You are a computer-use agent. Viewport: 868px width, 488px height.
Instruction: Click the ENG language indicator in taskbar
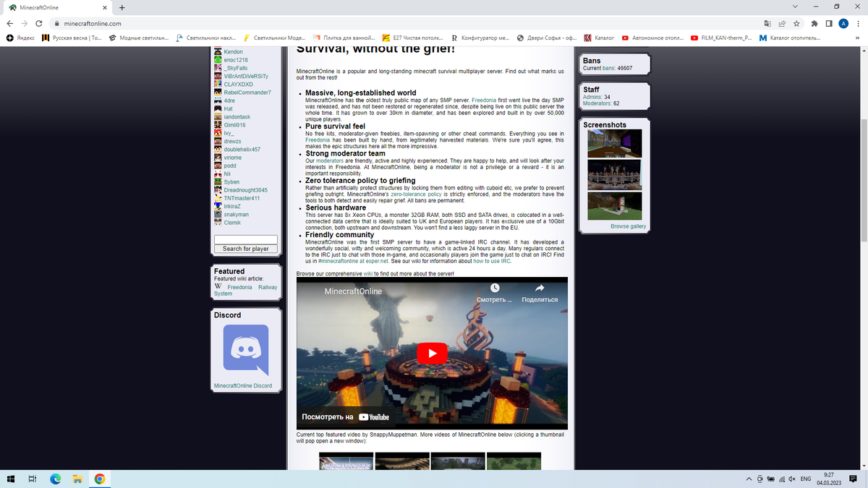click(x=805, y=479)
